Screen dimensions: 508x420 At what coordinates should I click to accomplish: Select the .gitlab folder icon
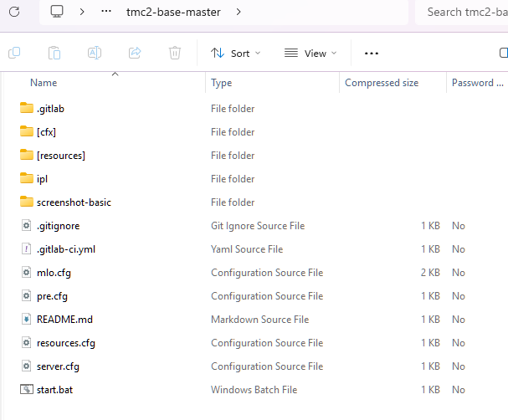(x=27, y=108)
